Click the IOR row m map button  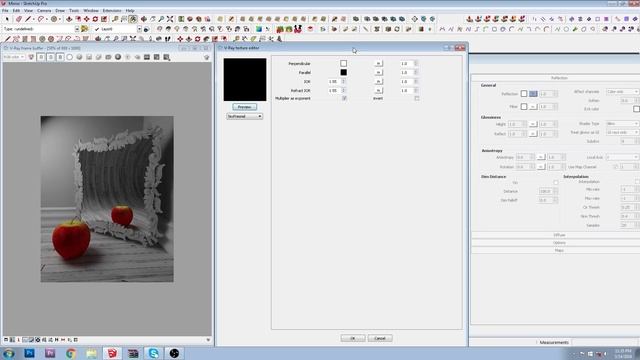pyautogui.click(x=378, y=82)
